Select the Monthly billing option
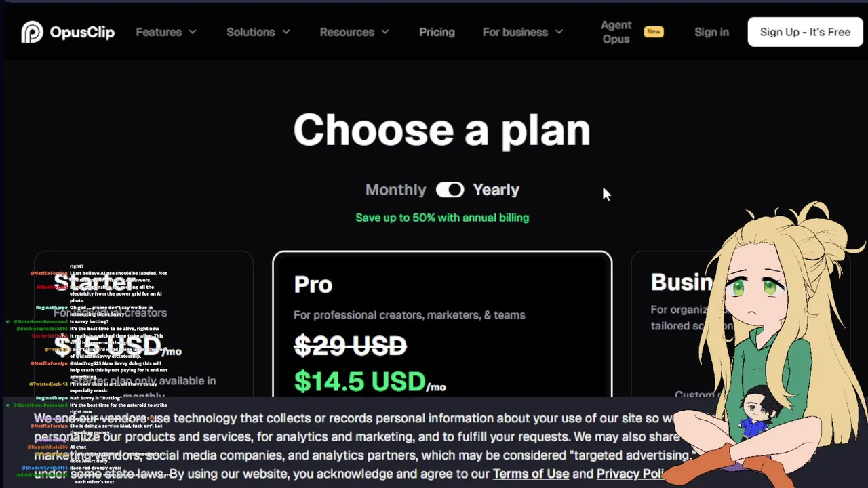Screen dimensions: 868x488 395,190
